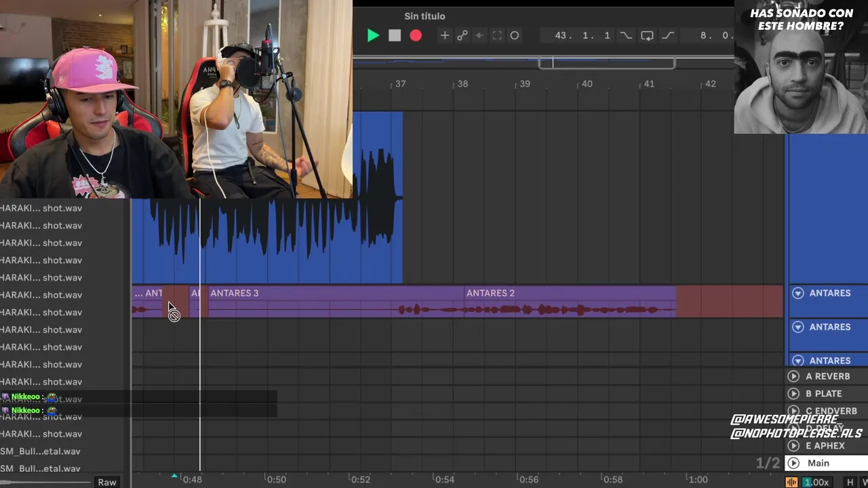Toggle the H height button
This screenshot has height=488, width=868.
(850, 482)
